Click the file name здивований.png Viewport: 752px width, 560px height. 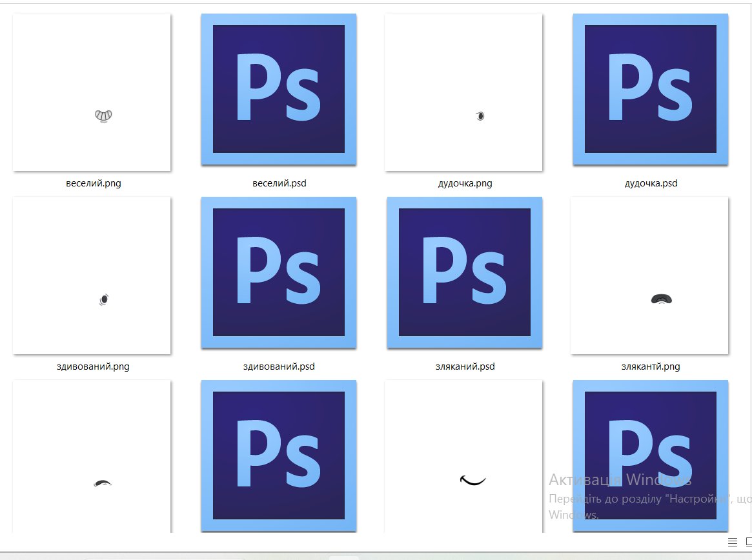point(93,366)
